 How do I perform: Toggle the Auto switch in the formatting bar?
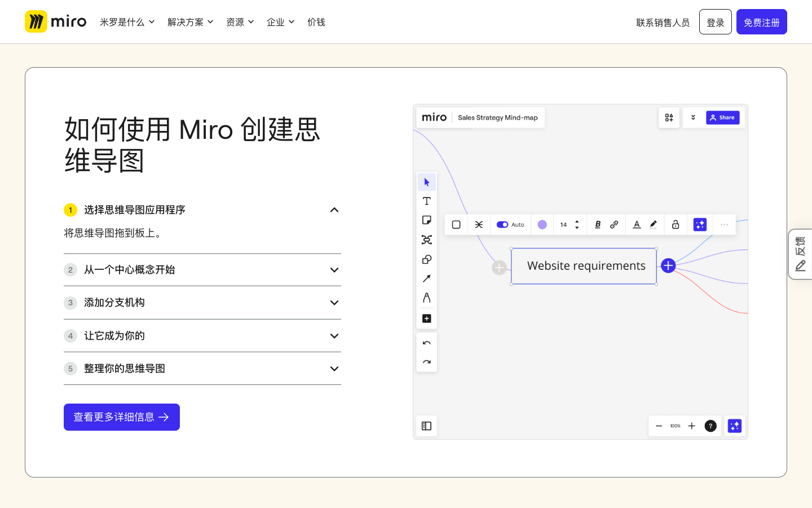(502, 224)
